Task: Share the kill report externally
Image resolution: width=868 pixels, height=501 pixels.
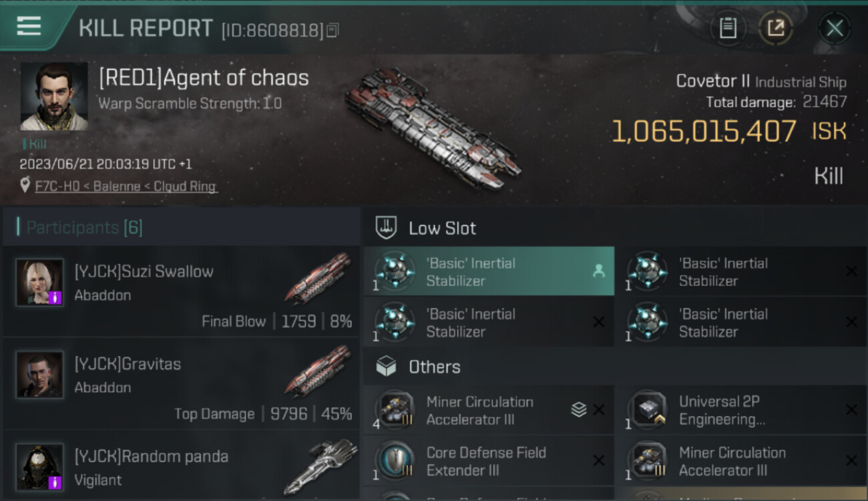Action: (x=775, y=28)
